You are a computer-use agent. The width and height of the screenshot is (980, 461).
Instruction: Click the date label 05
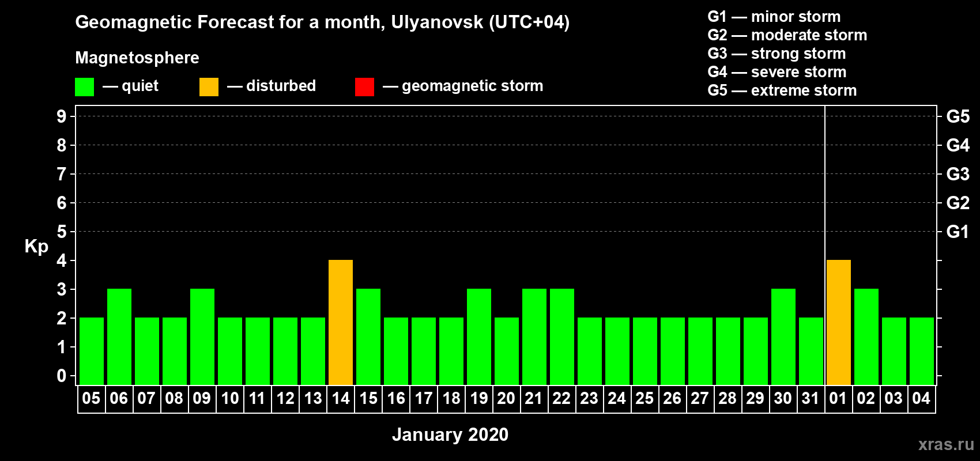(91, 398)
